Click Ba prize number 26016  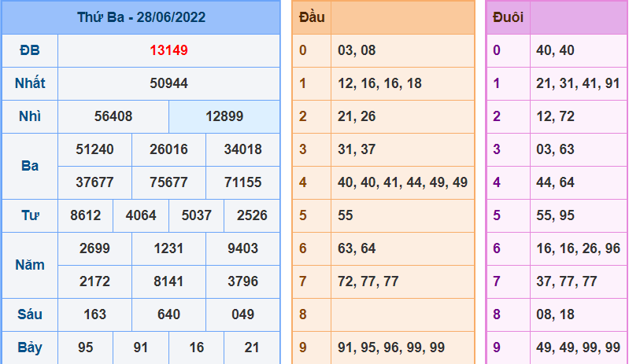pos(169,149)
